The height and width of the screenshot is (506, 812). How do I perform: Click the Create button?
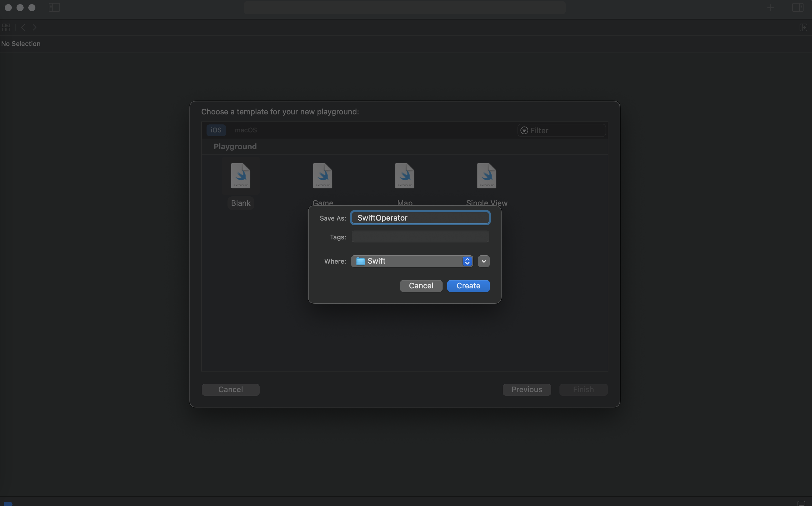coord(468,286)
